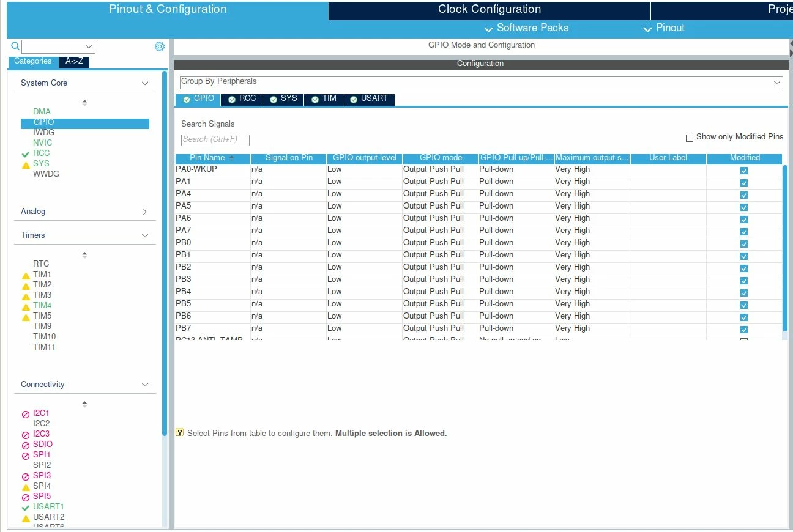Toggle Modified checkbox for PA0-WKUP row
This screenshot has height=532, width=793.
click(744, 170)
